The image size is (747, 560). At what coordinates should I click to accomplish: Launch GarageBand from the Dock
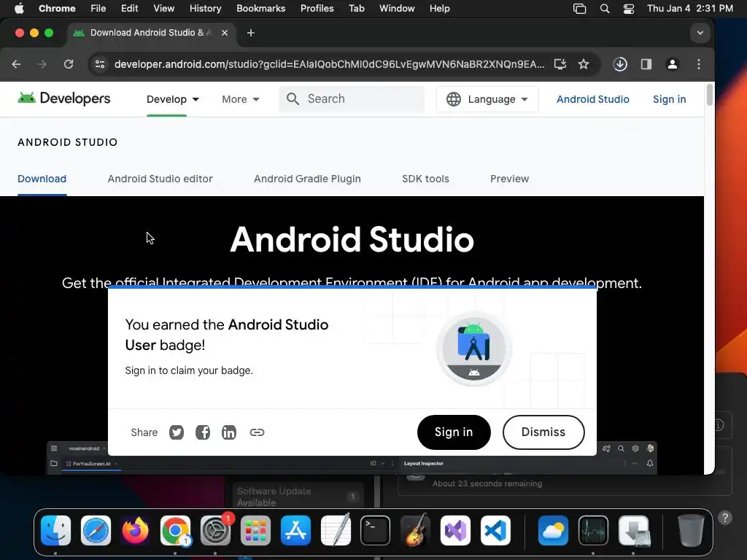pyautogui.click(x=415, y=530)
